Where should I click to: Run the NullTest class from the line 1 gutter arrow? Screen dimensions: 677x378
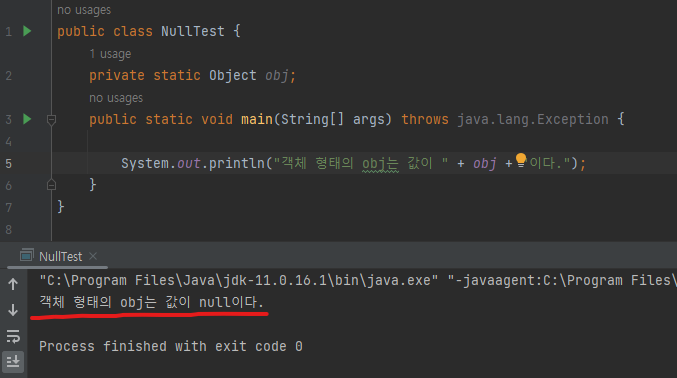tap(27, 31)
